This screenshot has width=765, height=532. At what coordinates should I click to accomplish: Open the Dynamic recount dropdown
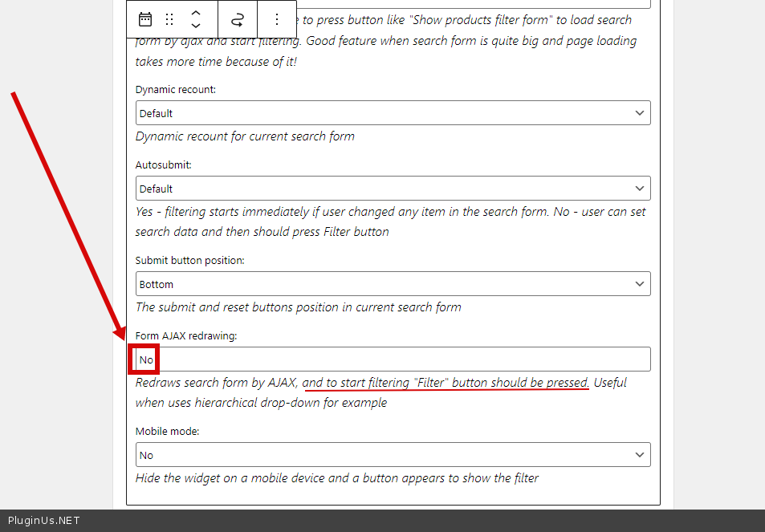coord(393,113)
